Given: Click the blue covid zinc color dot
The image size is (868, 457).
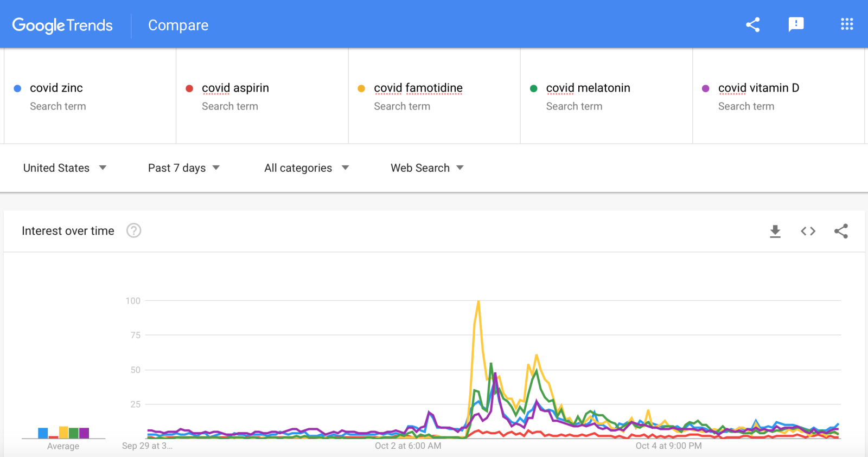Looking at the screenshot, I should click(17, 88).
